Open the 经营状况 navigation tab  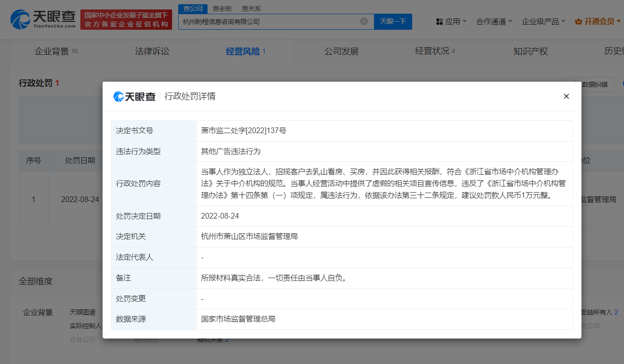432,51
